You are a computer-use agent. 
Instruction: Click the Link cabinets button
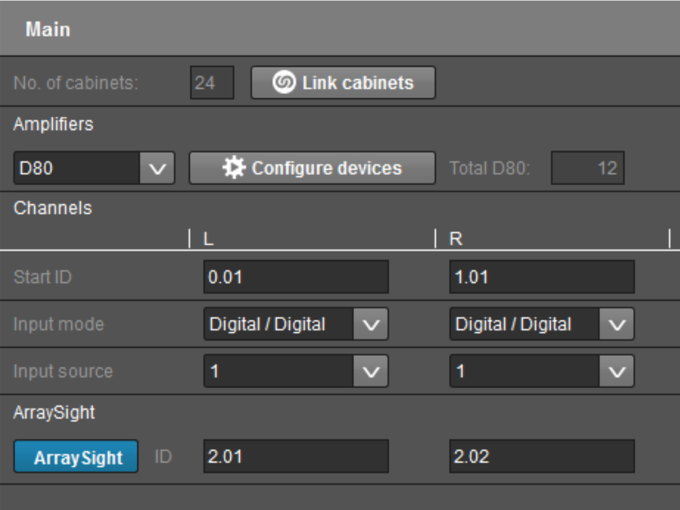click(343, 82)
